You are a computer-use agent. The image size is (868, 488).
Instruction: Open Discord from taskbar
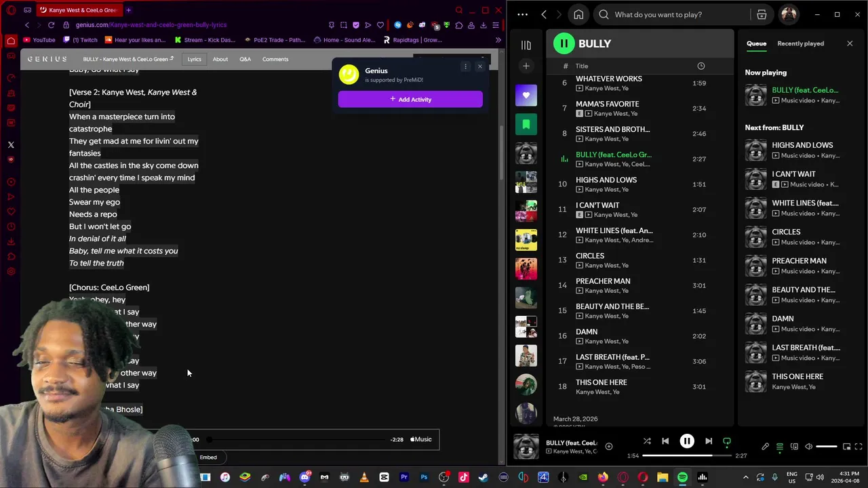click(x=304, y=477)
